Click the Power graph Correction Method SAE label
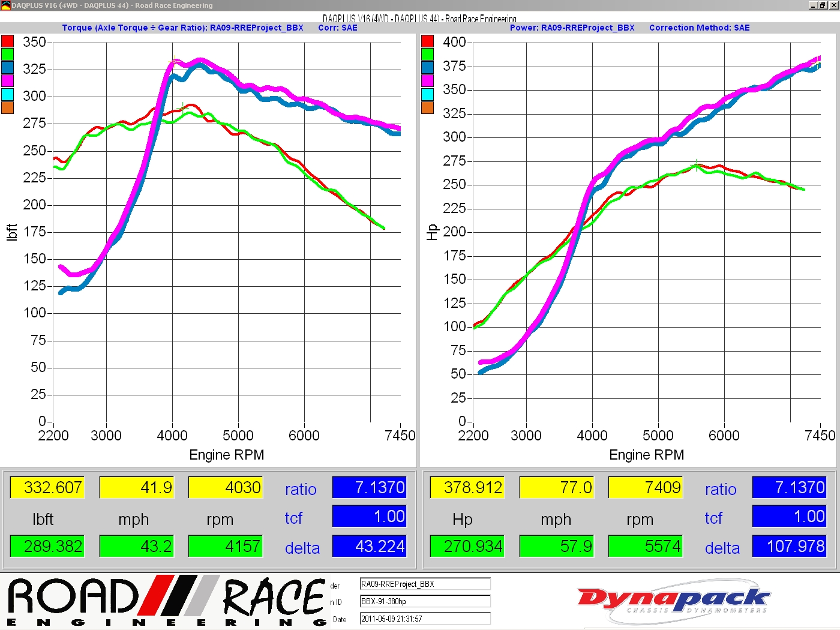 click(x=699, y=28)
